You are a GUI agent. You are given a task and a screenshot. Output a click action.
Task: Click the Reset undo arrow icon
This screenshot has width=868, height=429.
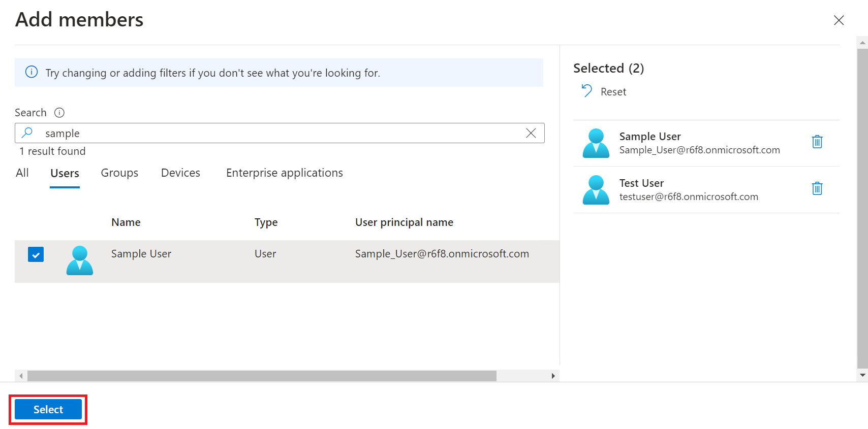pos(586,91)
